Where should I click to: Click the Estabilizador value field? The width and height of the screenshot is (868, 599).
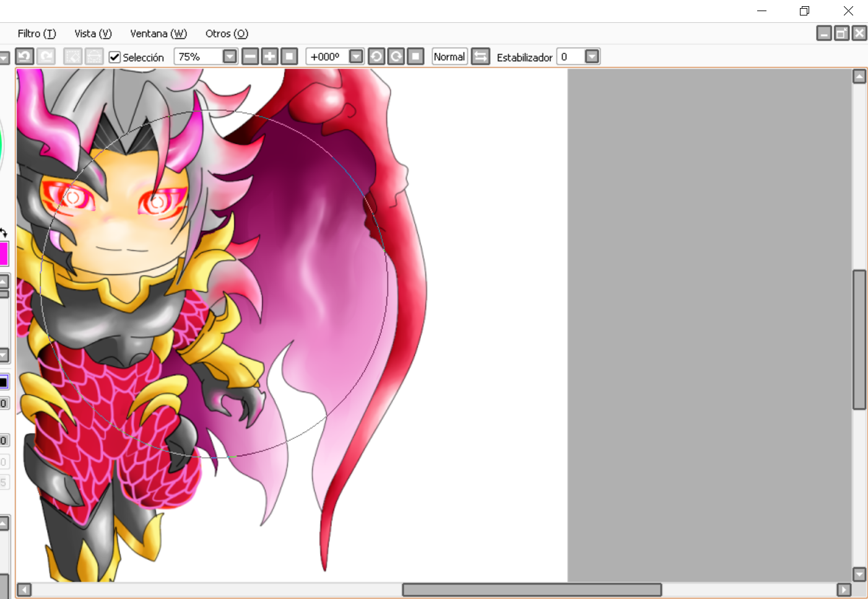[570, 56]
